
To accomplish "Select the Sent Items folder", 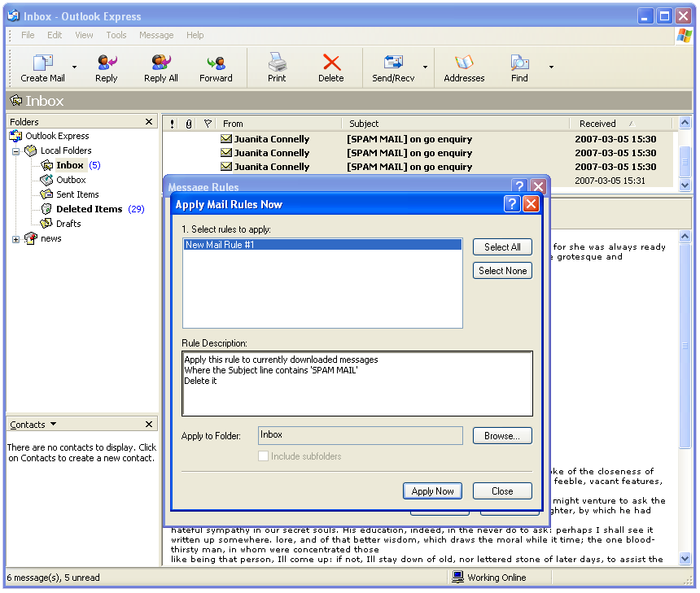I will 77,194.
